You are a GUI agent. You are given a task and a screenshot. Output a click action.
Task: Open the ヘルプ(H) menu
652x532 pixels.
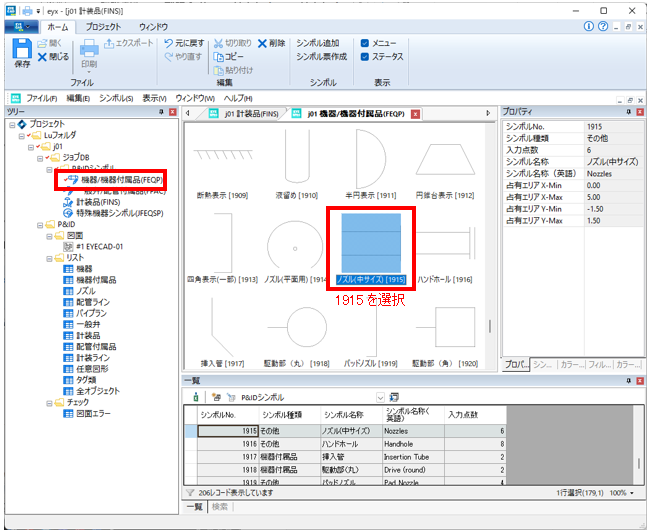[238, 99]
